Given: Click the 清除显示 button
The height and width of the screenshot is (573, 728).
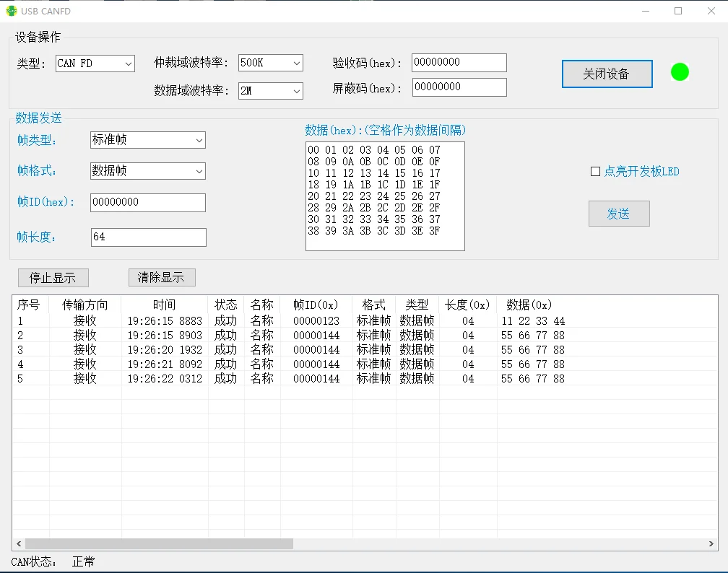Looking at the screenshot, I should coord(161,278).
